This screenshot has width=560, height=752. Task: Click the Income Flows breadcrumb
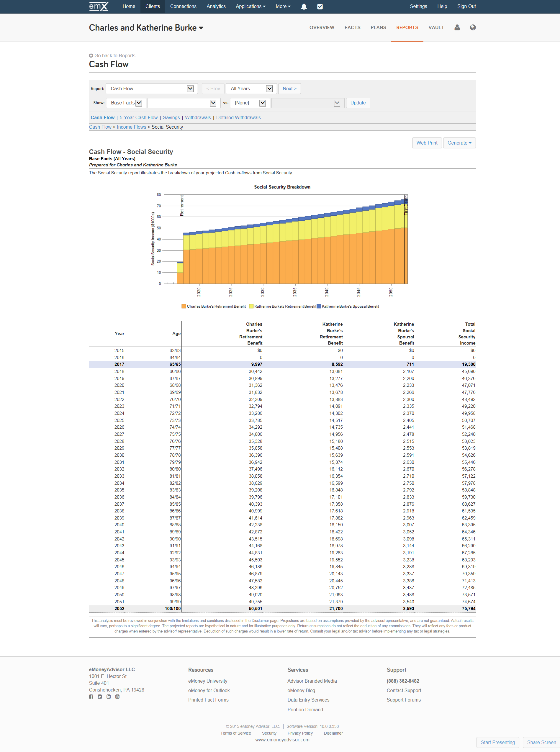(131, 127)
